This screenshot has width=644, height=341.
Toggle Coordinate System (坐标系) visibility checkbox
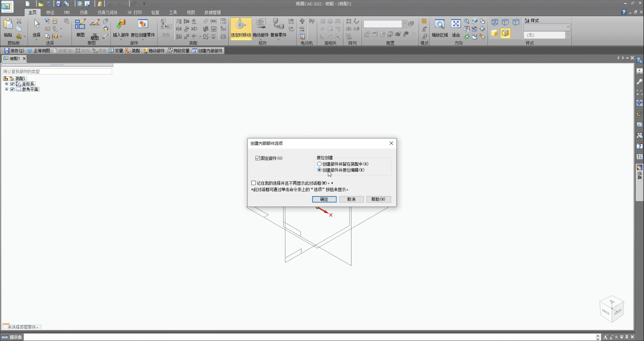pos(12,84)
